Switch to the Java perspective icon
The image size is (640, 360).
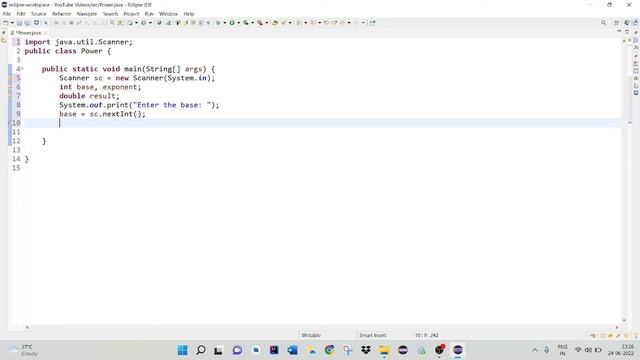pos(635,23)
